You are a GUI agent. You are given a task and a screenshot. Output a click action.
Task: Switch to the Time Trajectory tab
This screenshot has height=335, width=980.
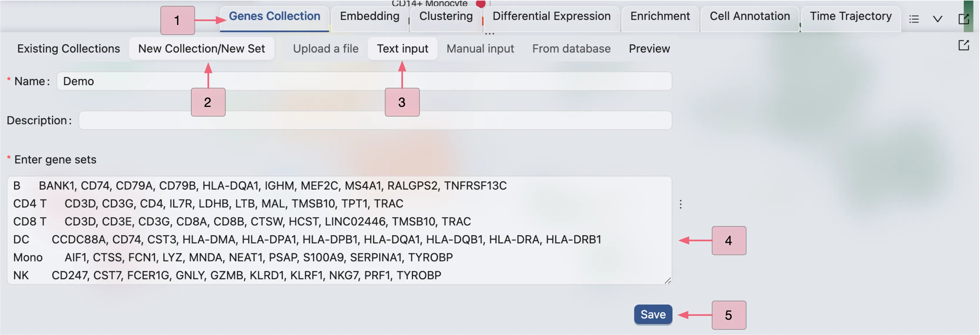coord(851,16)
